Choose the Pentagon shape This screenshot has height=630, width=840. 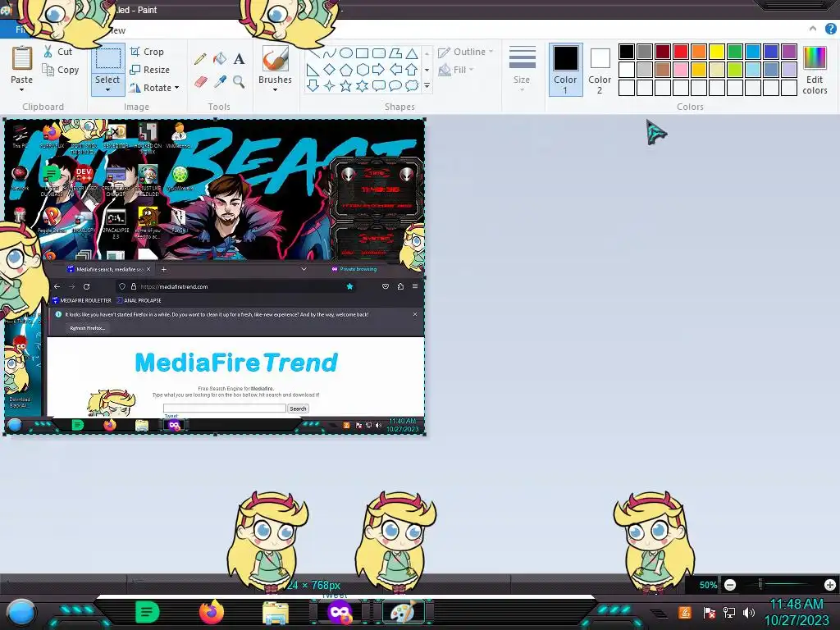(x=346, y=69)
